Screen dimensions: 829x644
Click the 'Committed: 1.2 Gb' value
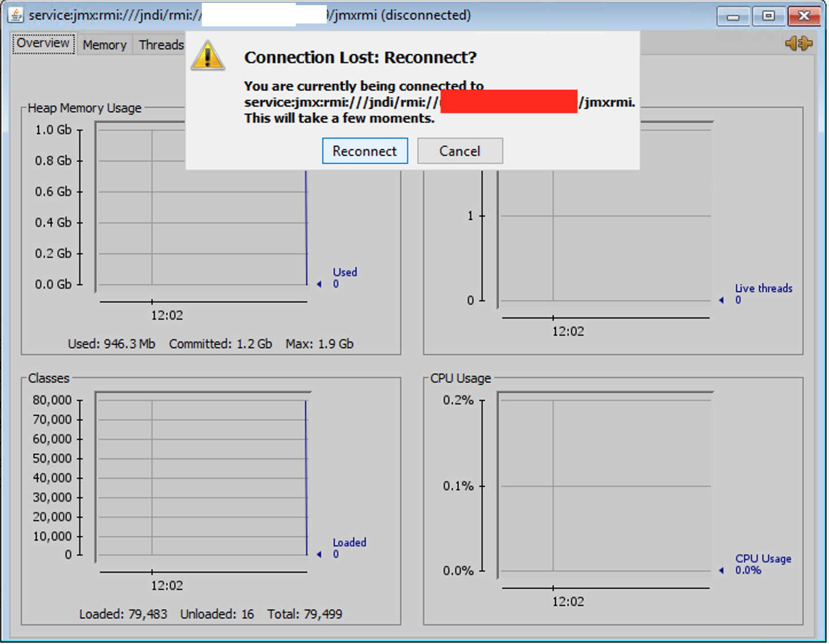coord(220,344)
